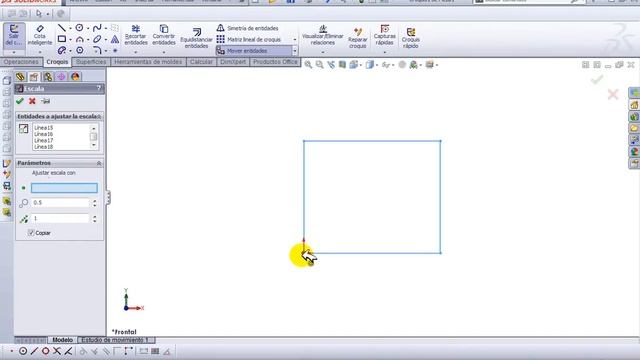
Task: Select the Ellipse sketch tool
Action: point(97,39)
